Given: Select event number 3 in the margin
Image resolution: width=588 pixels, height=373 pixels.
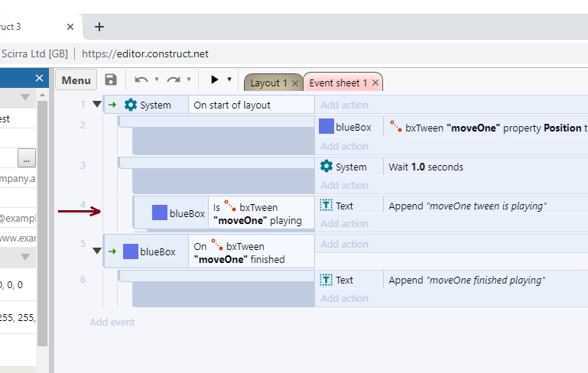Looking at the screenshot, I should coord(83,165).
